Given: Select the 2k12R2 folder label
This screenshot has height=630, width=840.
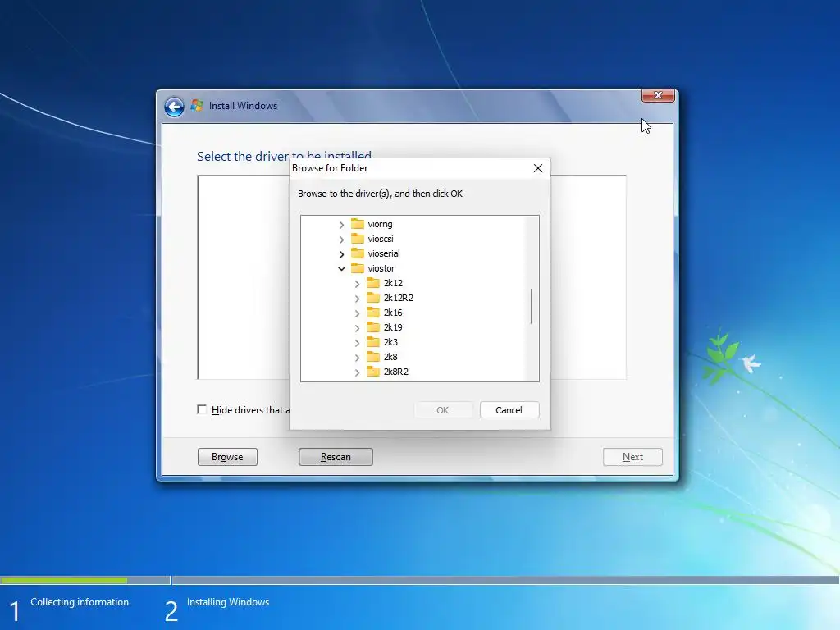Looking at the screenshot, I should pos(399,297).
